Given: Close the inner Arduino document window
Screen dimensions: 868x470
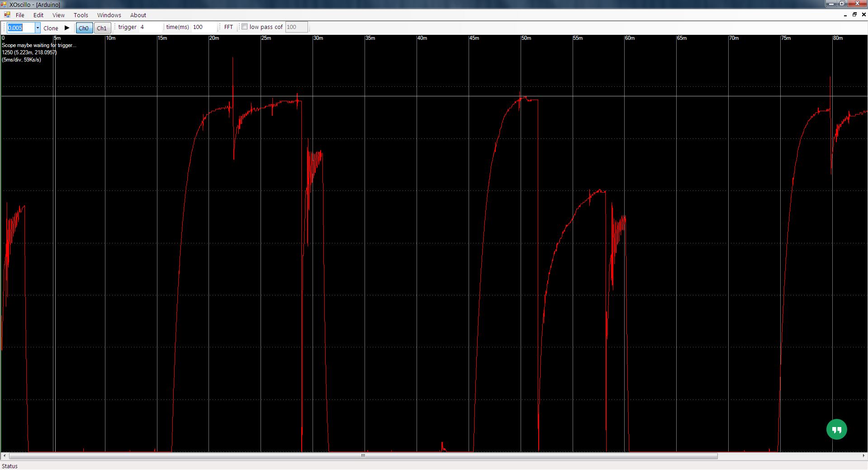Looking at the screenshot, I should [863, 14].
